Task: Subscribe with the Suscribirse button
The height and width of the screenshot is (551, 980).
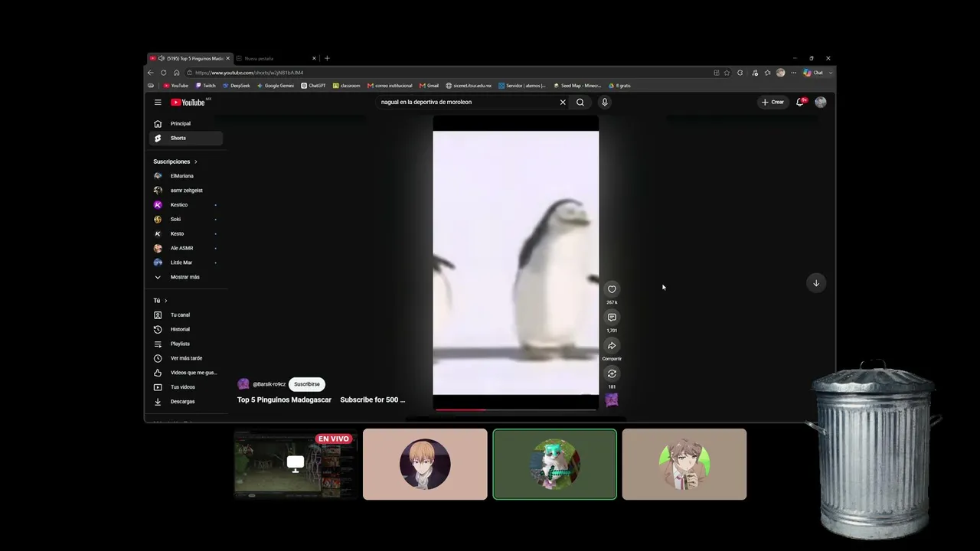Action: tap(307, 384)
